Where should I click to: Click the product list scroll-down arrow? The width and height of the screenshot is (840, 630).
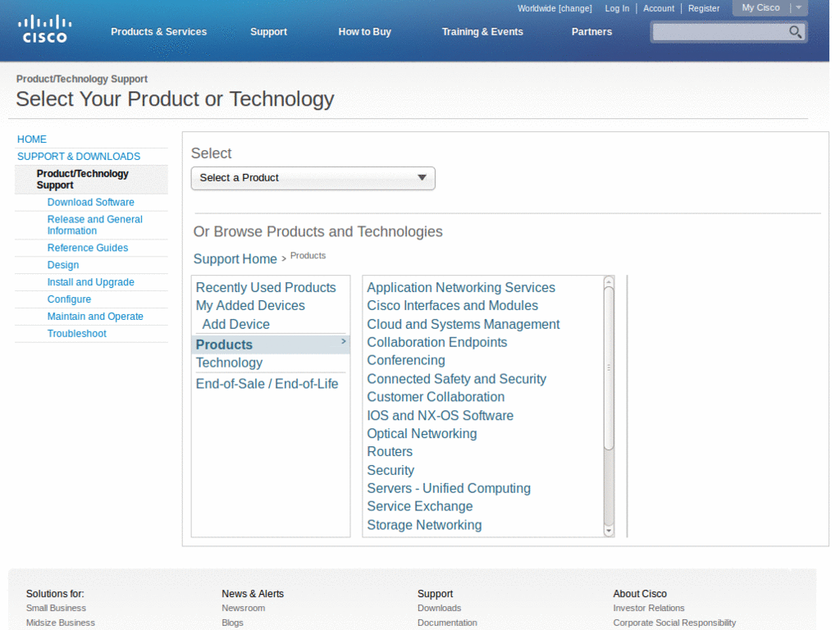point(609,531)
